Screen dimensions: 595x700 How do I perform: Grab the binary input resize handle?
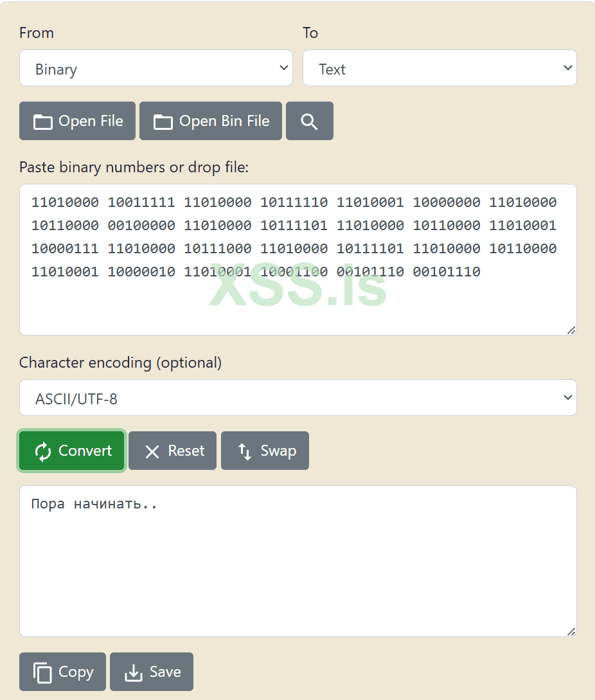[x=571, y=330]
